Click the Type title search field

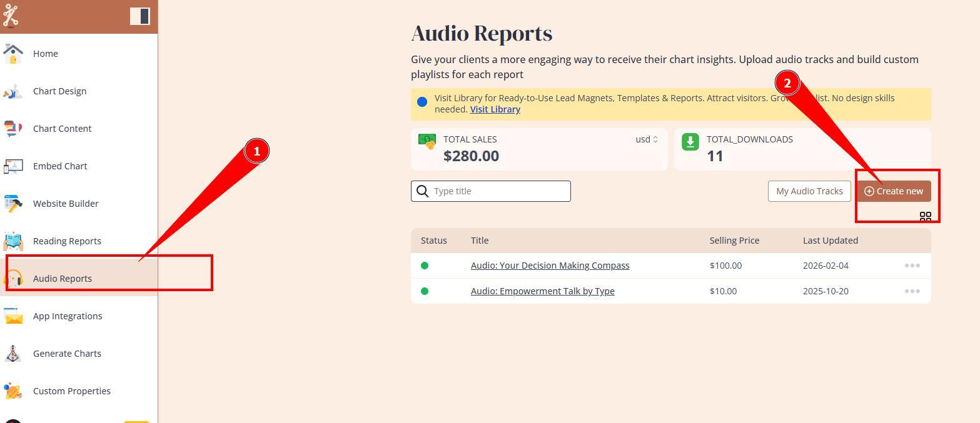pyautogui.click(x=499, y=191)
